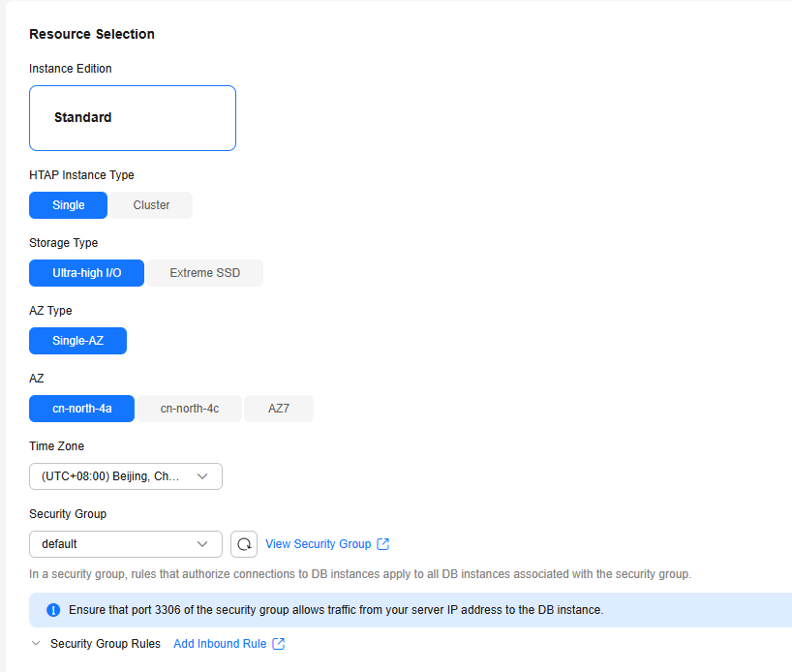Viewport: 792px width, 672px height.
Task: Open the Add Inbound Rule link
Action: point(220,644)
